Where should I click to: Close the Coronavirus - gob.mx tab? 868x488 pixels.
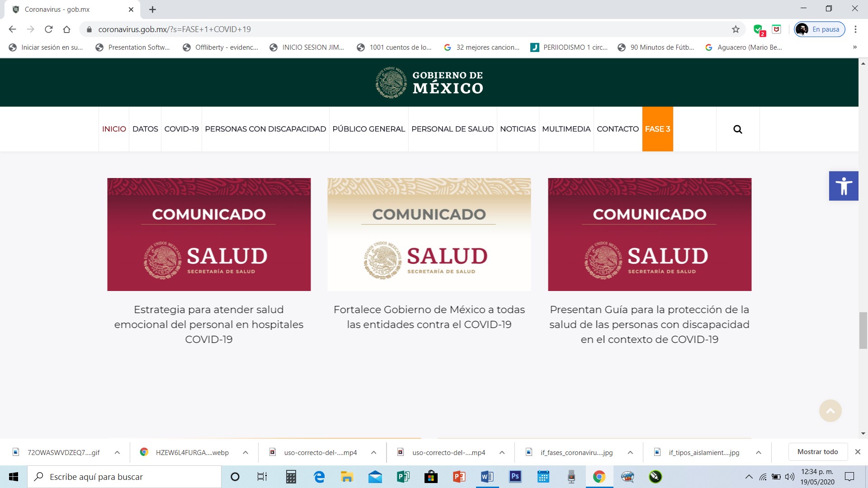coord(131,9)
